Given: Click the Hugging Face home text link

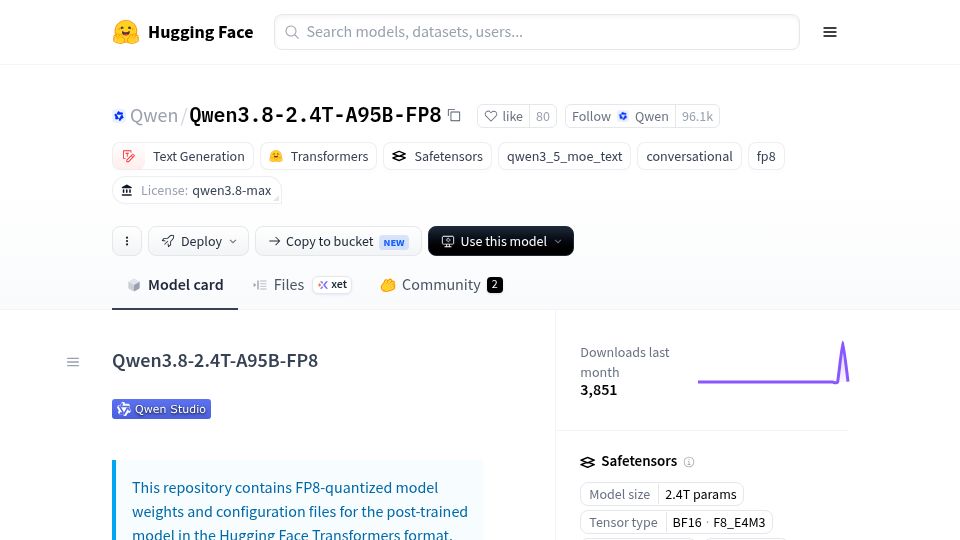Looking at the screenshot, I should [x=201, y=32].
